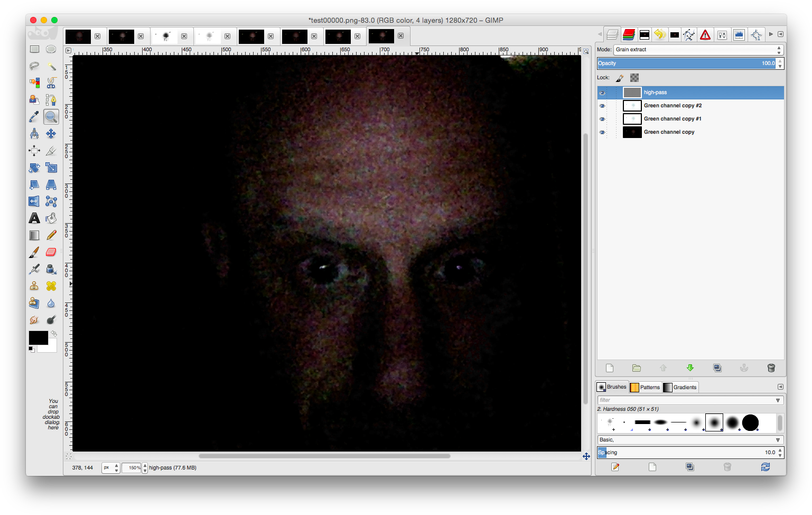Click the Move tool icon
This screenshot has height=515, width=812.
pyautogui.click(x=51, y=134)
